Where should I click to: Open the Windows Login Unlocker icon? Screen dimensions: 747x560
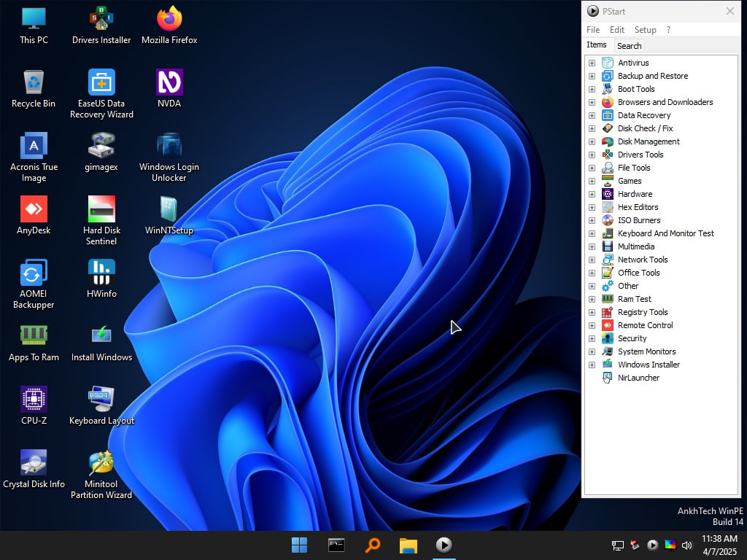pyautogui.click(x=169, y=147)
